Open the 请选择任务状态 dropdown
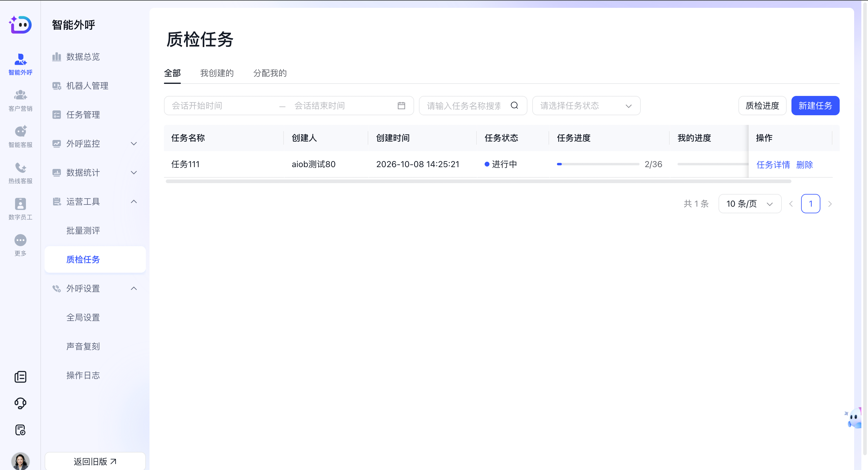 [x=586, y=106]
